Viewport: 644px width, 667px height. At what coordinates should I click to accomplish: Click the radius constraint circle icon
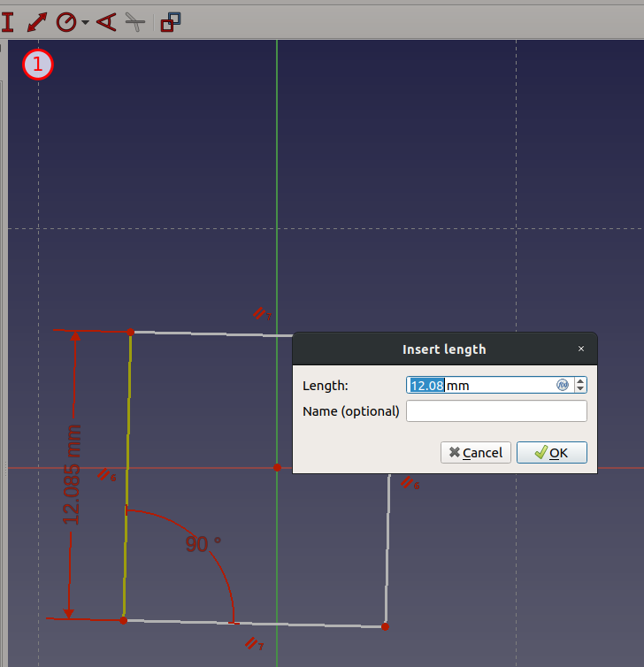[x=66, y=21]
